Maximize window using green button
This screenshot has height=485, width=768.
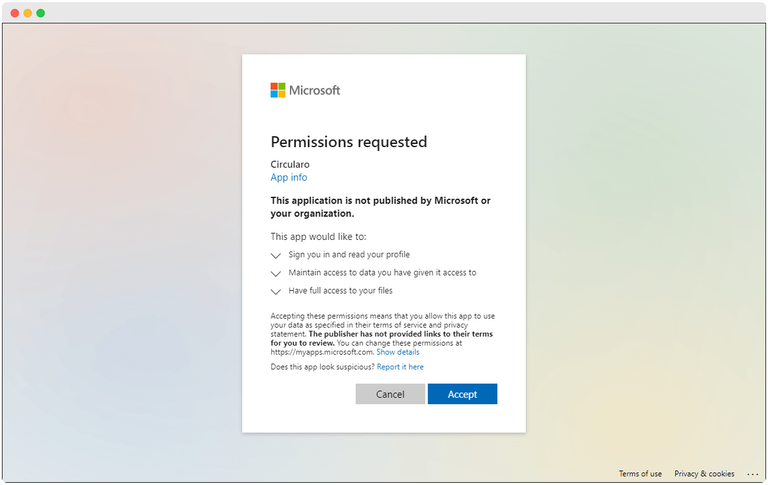tap(41, 13)
